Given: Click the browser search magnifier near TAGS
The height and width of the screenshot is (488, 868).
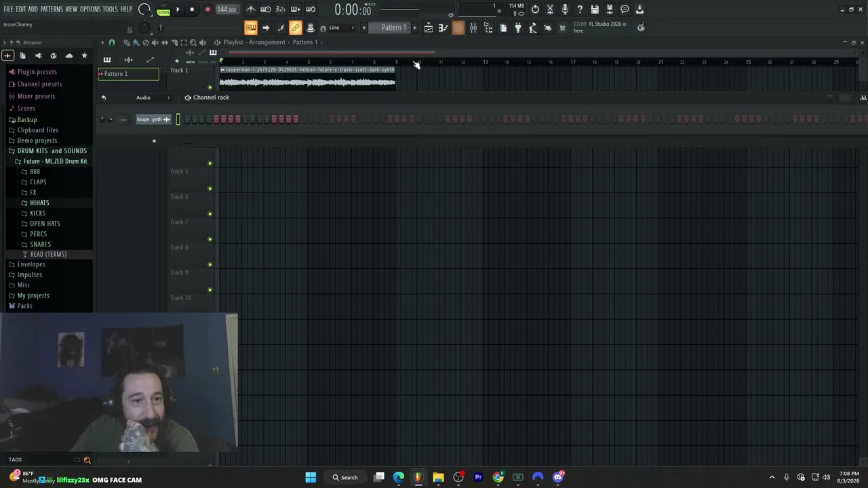Looking at the screenshot, I should 87,460.
